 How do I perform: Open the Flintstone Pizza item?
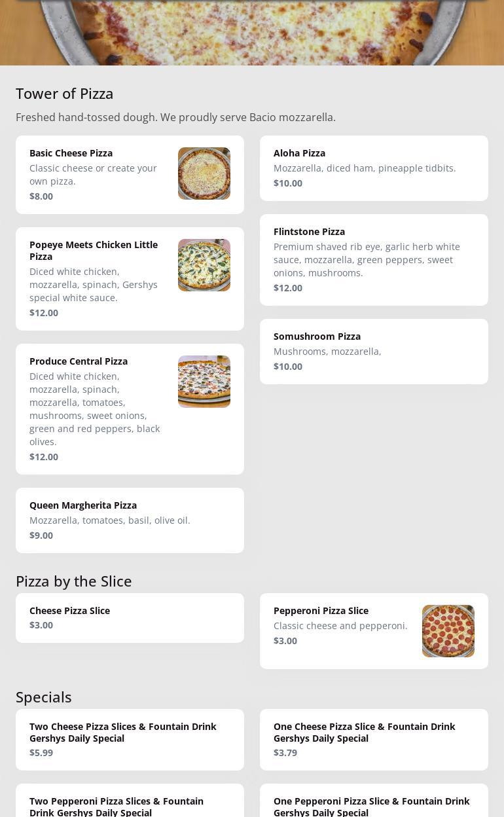click(374, 260)
